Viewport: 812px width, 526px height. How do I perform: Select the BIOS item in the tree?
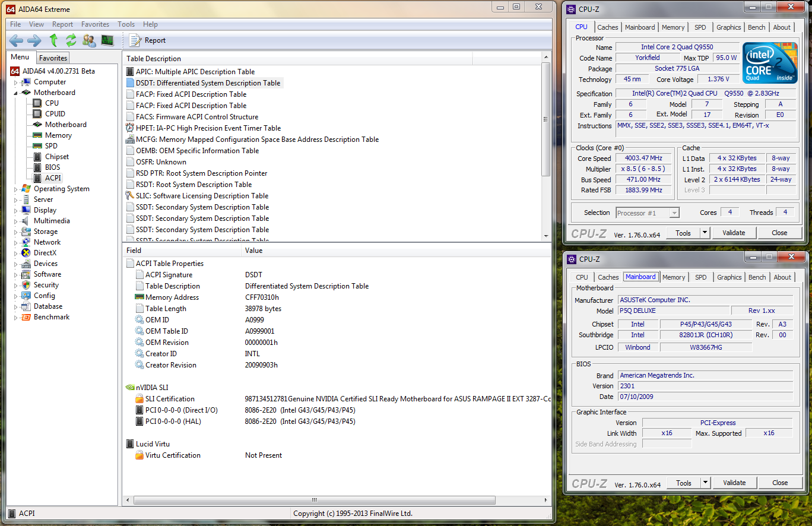[x=52, y=167]
